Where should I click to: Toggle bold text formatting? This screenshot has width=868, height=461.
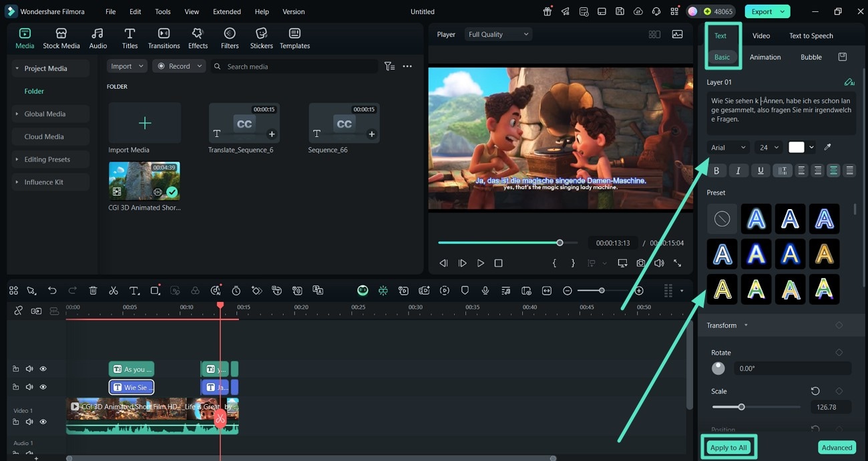click(716, 171)
